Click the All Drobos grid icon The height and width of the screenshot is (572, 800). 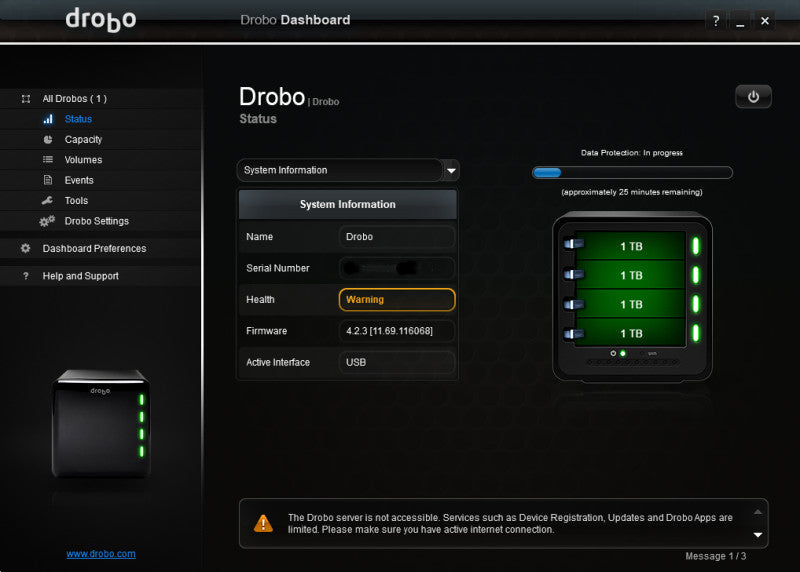click(x=26, y=99)
